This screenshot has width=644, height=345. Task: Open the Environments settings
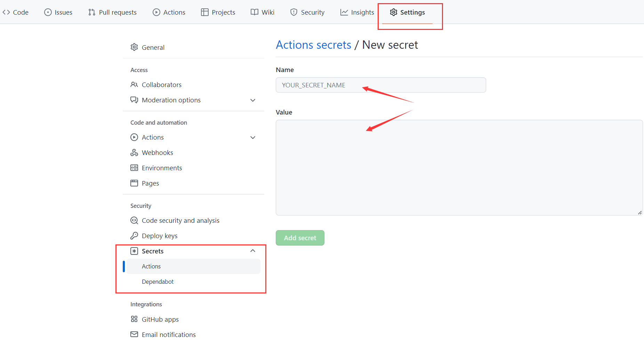(x=162, y=168)
